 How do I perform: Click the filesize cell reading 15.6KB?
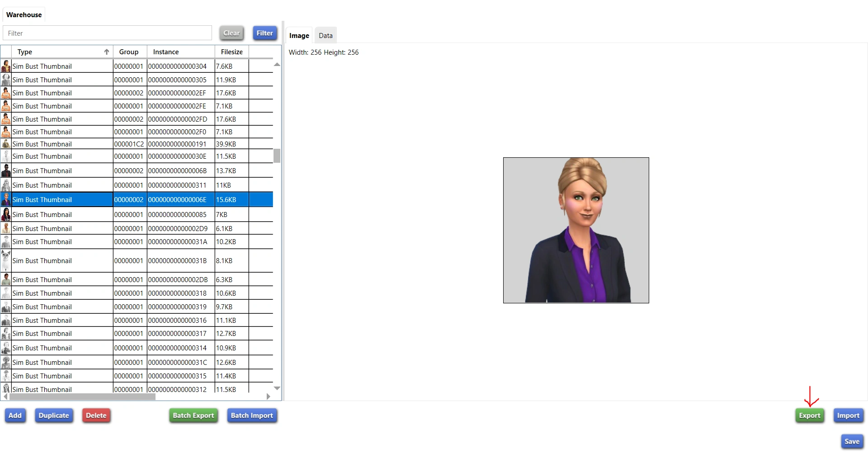pyautogui.click(x=232, y=199)
